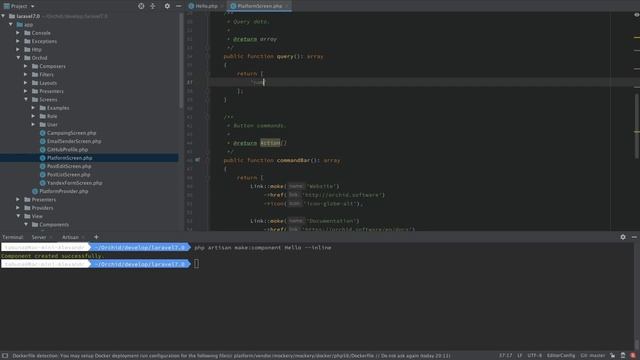The height and width of the screenshot is (360, 640).
Task: Close the PlatformScreen.php editor tab
Action: [x=287, y=6]
